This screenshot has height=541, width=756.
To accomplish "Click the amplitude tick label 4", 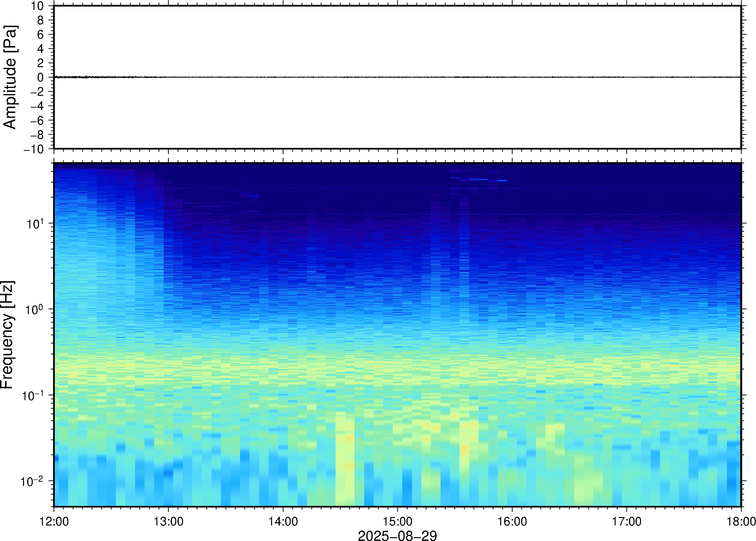I will (x=41, y=49).
